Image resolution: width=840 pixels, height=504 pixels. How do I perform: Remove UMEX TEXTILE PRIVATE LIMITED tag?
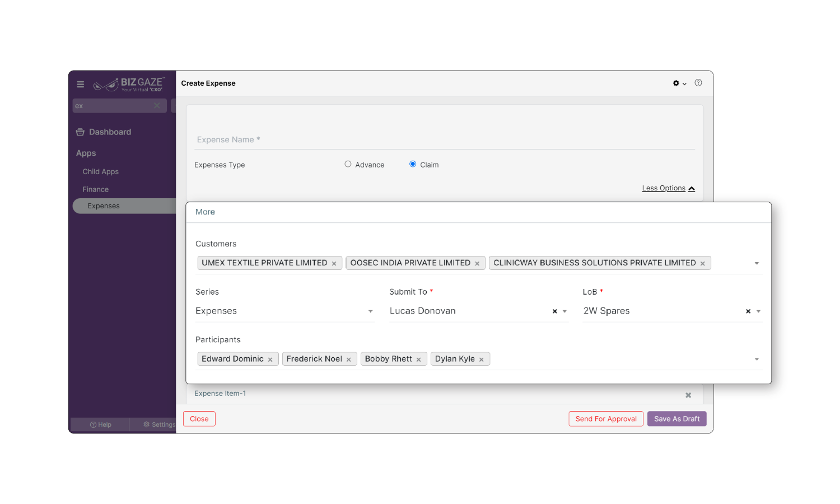point(334,264)
